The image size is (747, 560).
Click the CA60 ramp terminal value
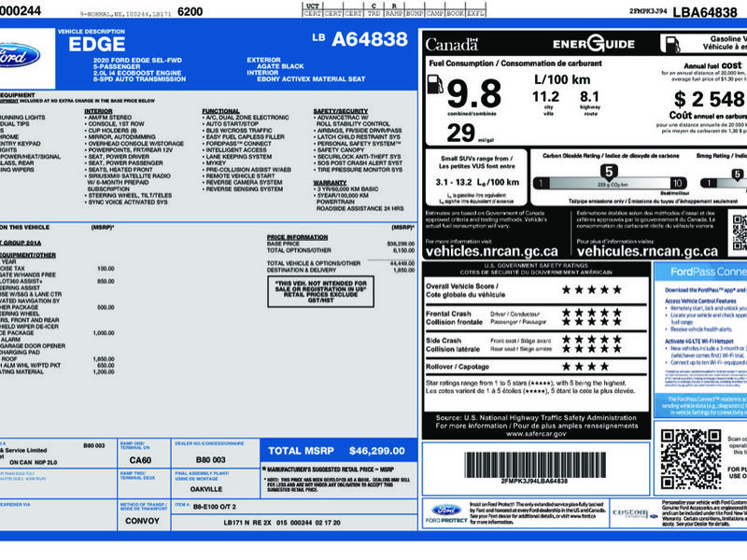pos(140,460)
